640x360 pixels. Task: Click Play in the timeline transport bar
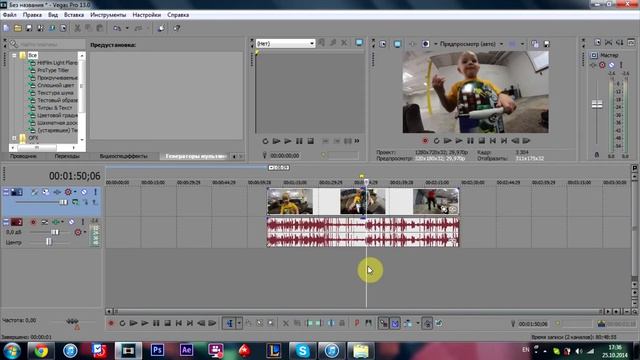tap(144, 323)
